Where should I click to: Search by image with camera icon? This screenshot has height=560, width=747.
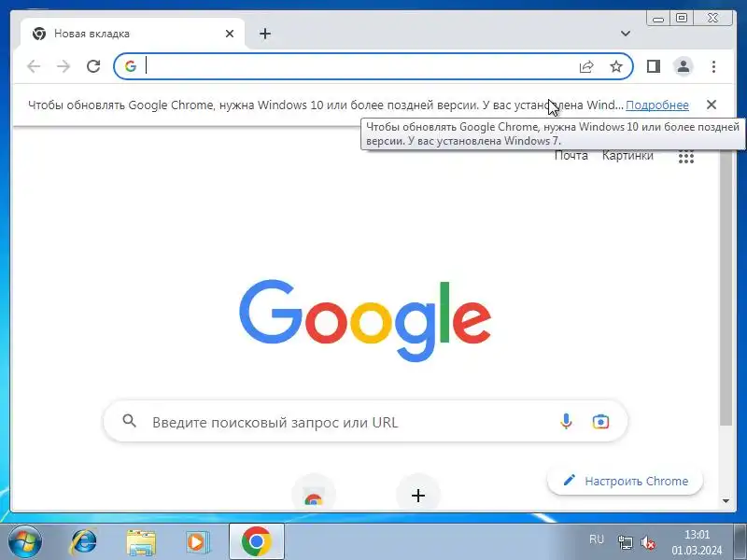[x=600, y=422]
